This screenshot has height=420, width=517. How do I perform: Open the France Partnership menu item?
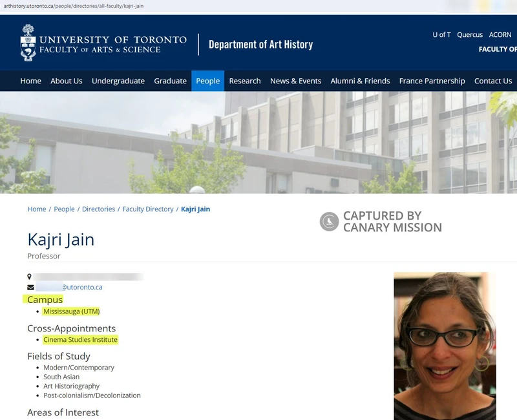(432, 81)
